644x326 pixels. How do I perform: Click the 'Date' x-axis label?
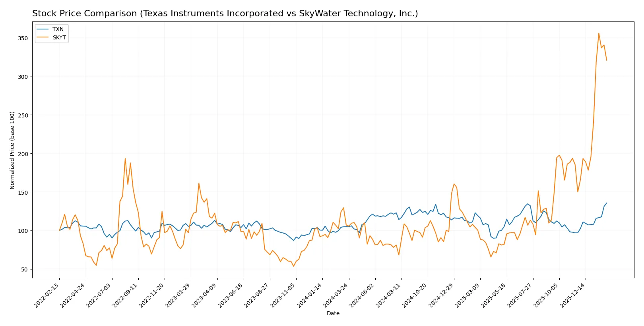coord(333,313)
